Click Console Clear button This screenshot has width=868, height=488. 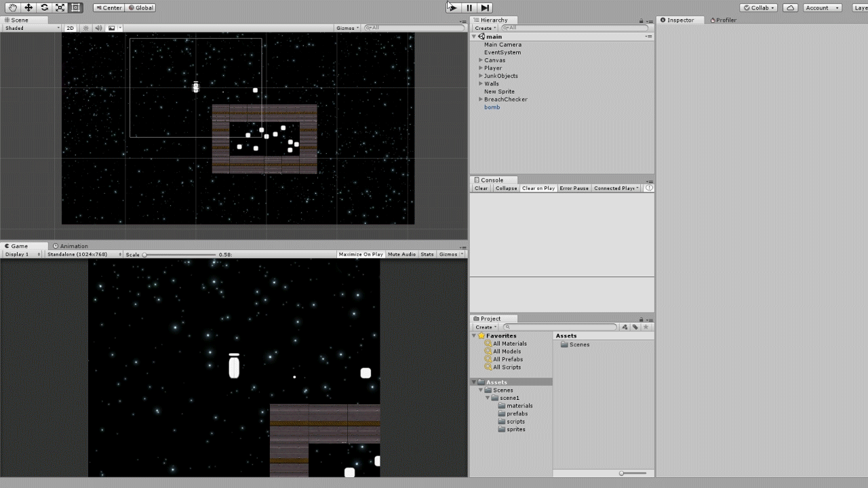click(481, 188)
